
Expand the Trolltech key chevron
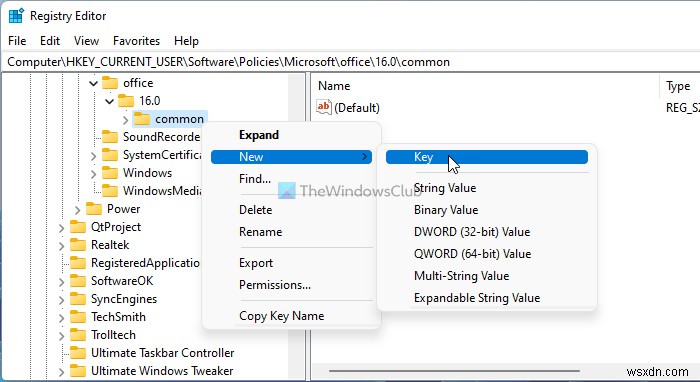(x=61, y=335)
